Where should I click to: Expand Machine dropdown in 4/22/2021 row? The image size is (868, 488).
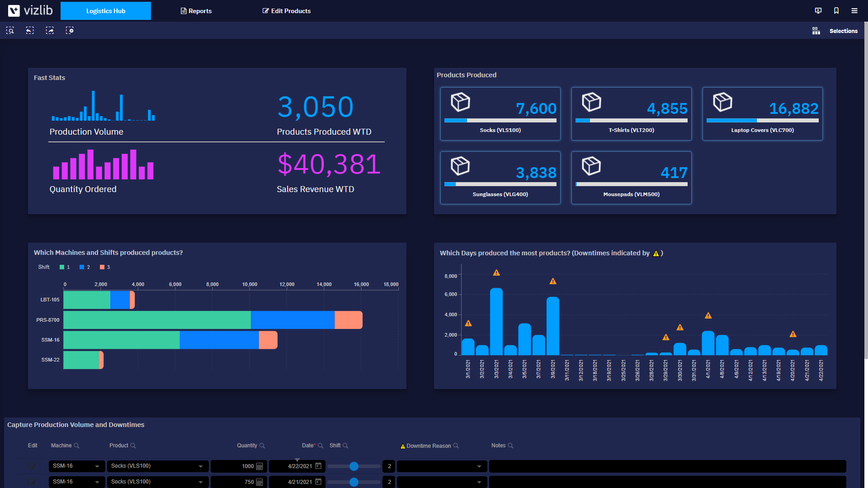tap(97, 466)
